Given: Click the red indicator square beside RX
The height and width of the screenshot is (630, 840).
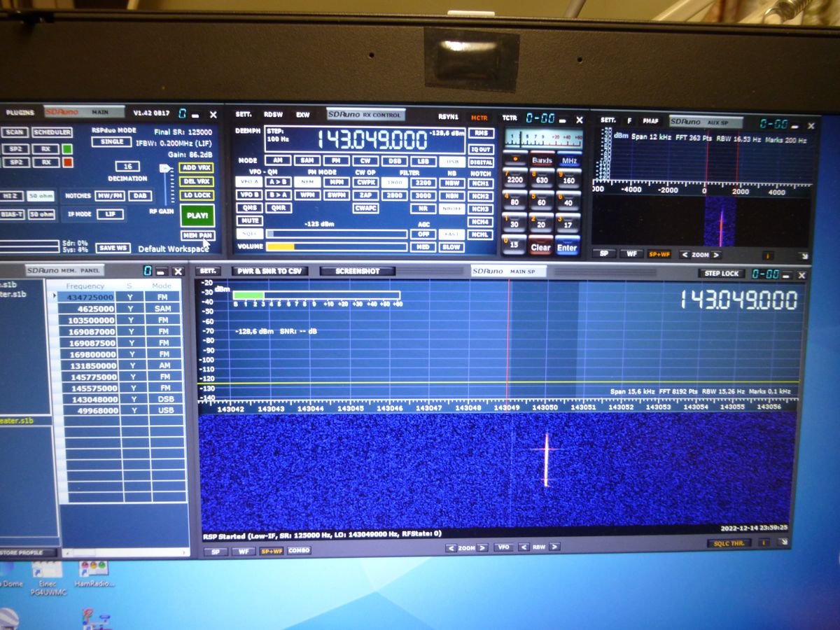Looking at the screenshot, I should (x=66, y=162).
